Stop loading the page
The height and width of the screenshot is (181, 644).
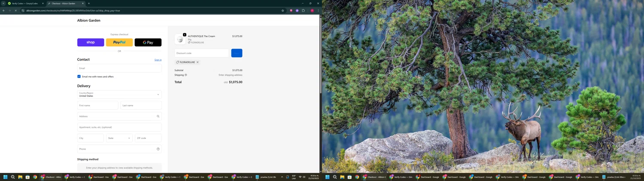15,11
